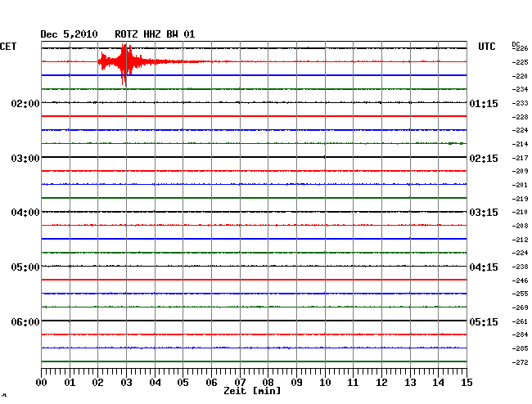
Task: Click the DC offset value "-269"
Action: click(520, 308)
